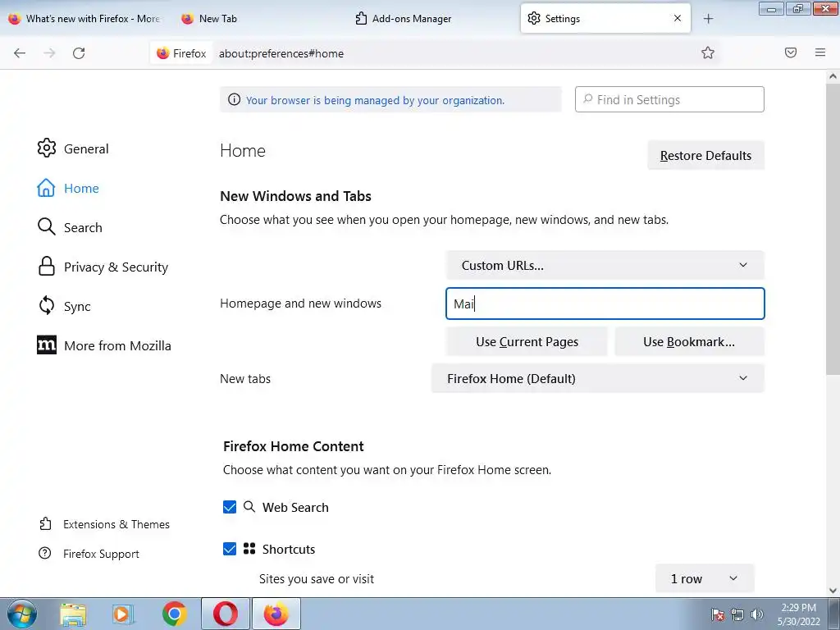Open Google Chrome from the taskbar
This screenshot has width=840, height=630.
pos(175,614)
